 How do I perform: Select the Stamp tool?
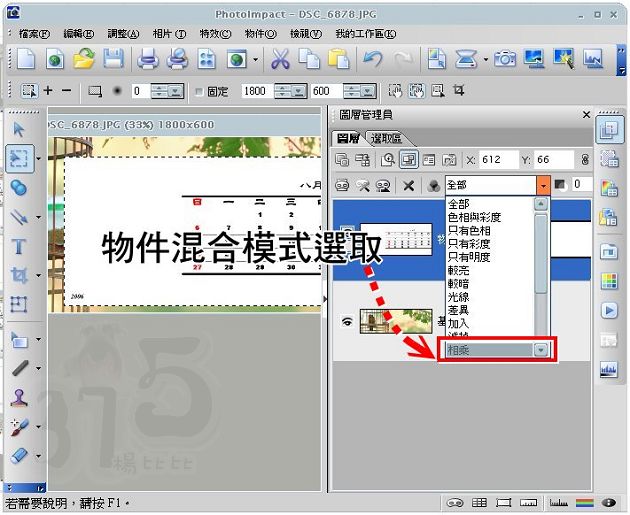pos(18,398)
